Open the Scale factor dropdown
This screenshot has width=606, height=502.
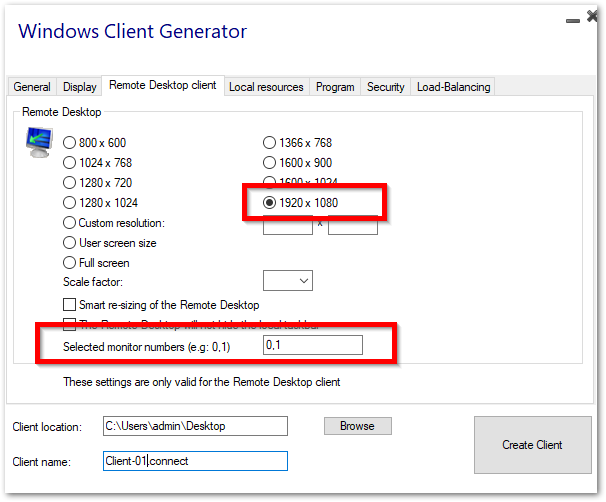tap(288, 281)
